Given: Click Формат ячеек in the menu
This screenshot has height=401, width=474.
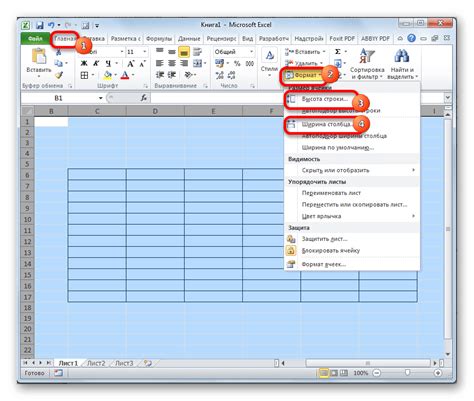Looking at the screenshot, I should (324, 264).
